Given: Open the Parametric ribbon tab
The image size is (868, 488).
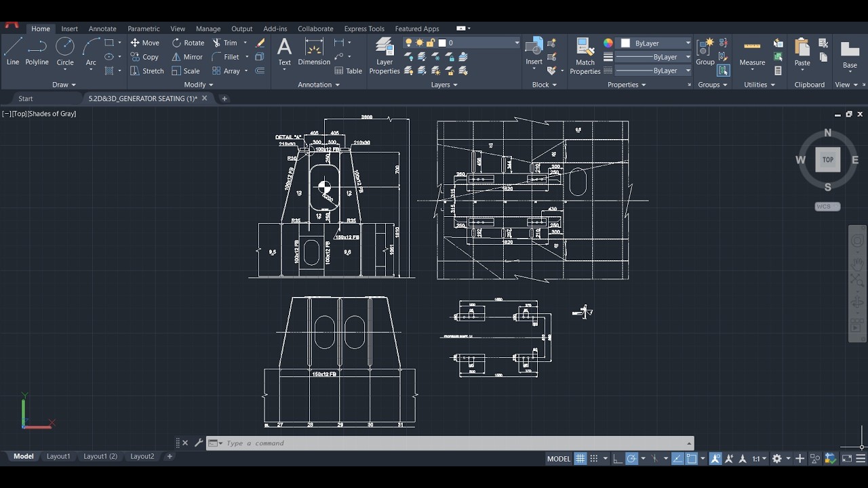Looking at the screenshot, I should click(144, 28).
